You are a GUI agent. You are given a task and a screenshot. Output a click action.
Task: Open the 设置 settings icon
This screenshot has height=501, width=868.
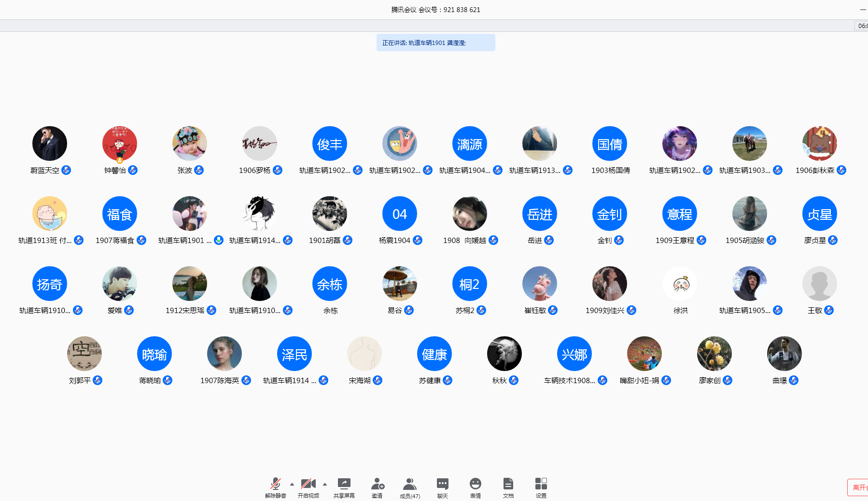click(541, 487)
